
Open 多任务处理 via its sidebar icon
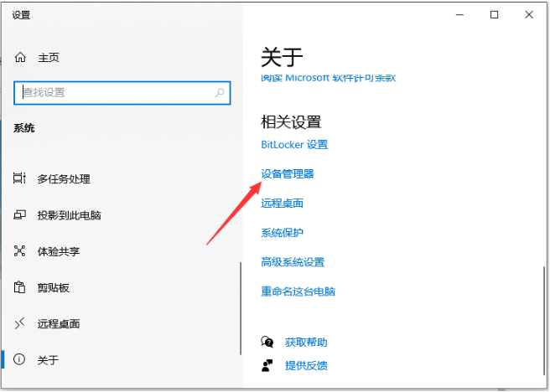click(x=20, y=178)
